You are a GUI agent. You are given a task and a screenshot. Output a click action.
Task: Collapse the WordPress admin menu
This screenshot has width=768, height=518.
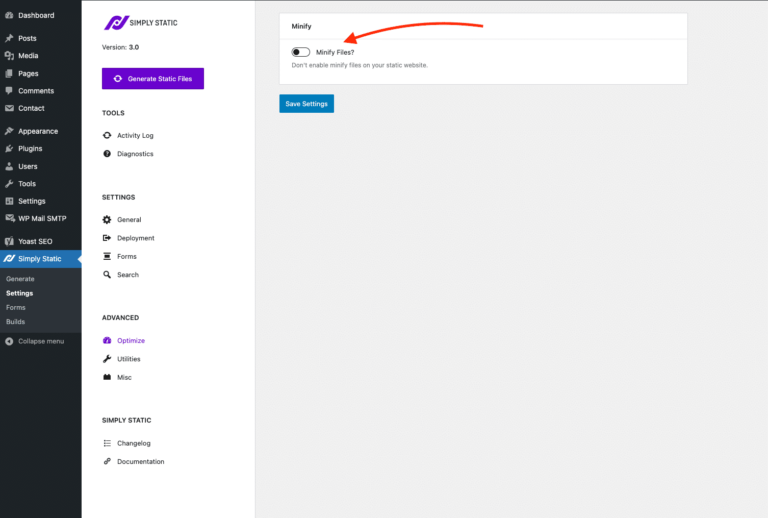pos(40,341)
